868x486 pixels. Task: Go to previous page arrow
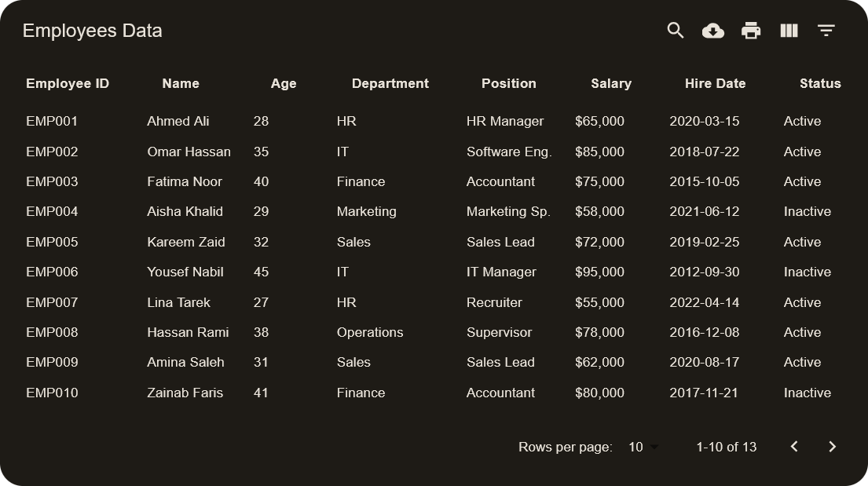pos(794,447)
